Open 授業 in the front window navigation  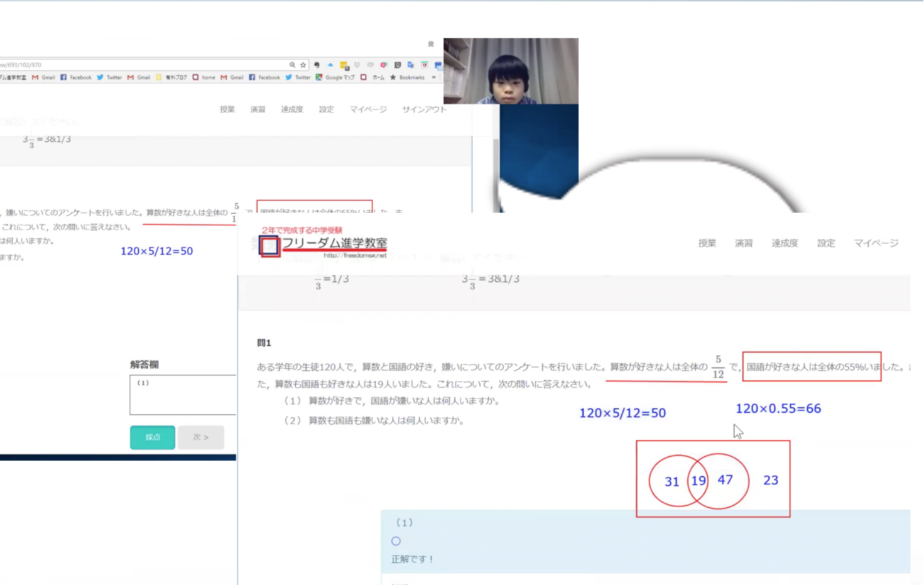tap(707, 243)
